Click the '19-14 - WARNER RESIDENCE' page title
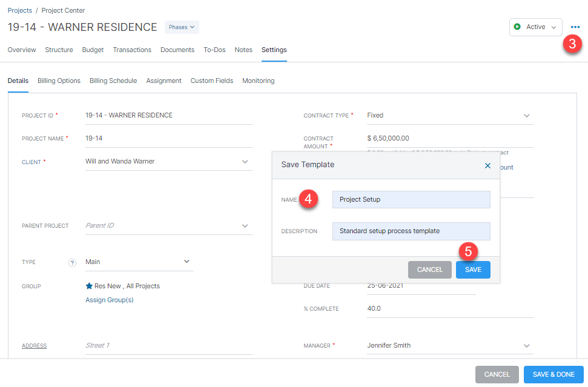The width and height of the screenshot is (588, 387). coord(82,27)
